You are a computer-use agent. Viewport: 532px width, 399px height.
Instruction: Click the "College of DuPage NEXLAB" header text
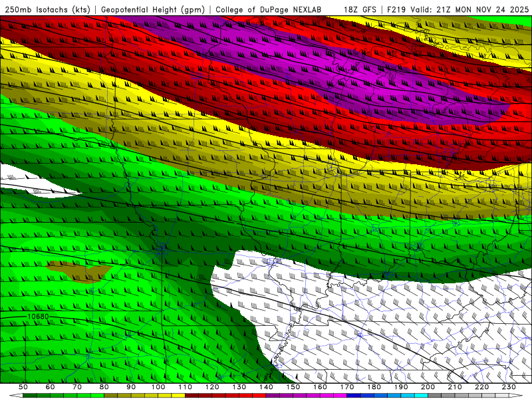269,9
